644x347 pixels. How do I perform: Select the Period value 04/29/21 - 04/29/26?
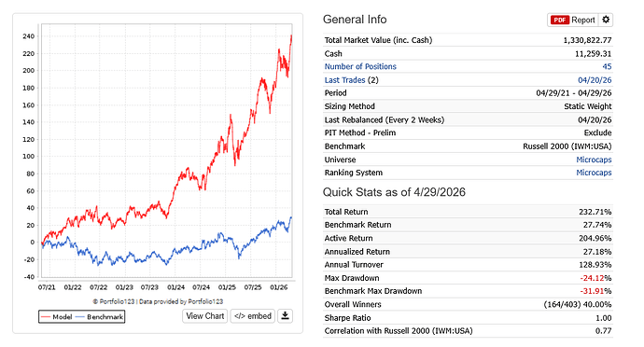coord(573,93)
